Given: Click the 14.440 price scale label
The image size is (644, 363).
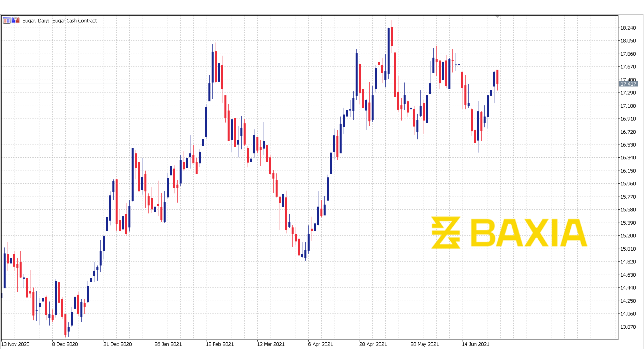Looking at the screenshot, I should click(x=628, y=288).
